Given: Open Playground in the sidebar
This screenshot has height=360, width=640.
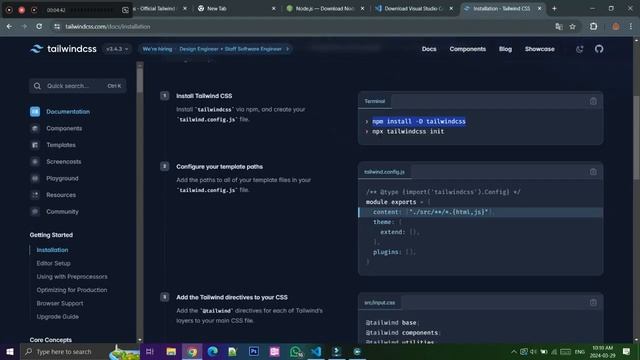Looking at the screenshot, I should [54, 178].
